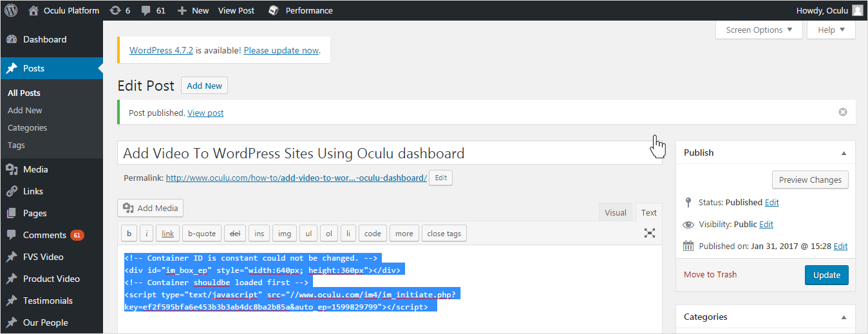This screenshot has width=868, height=334.
Task: Insert italic tag with i button
Action: pos(147,233)
